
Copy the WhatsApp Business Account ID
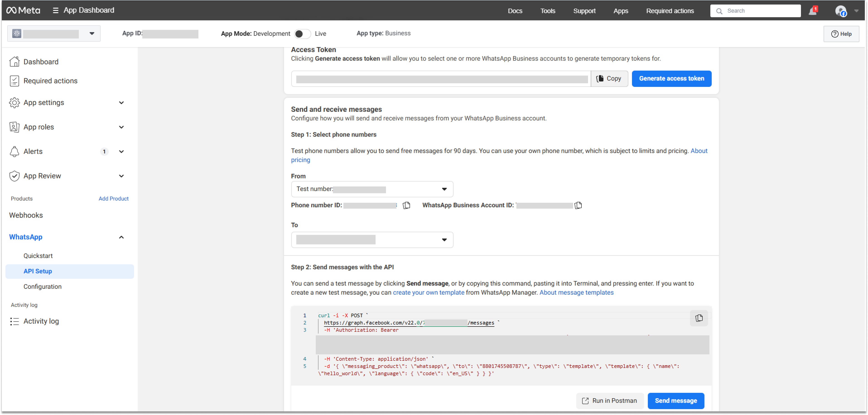(578, 205)
